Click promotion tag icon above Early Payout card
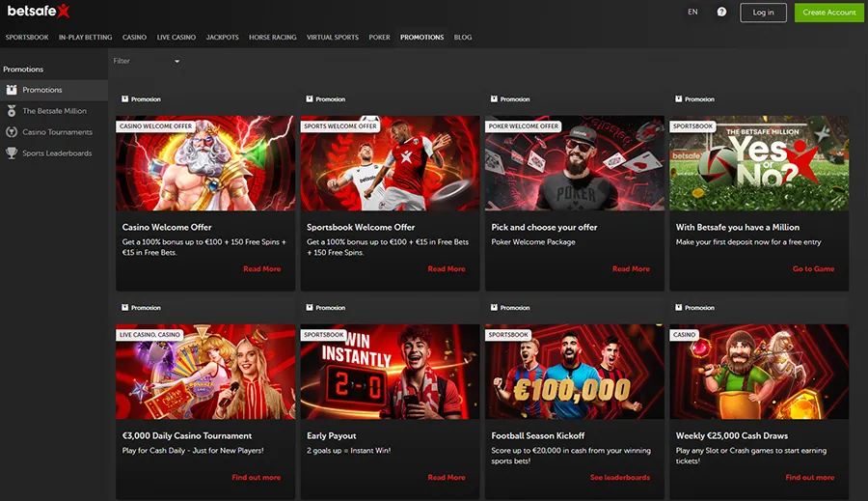This screenshot has height=501, width=868. click(310, 308)
